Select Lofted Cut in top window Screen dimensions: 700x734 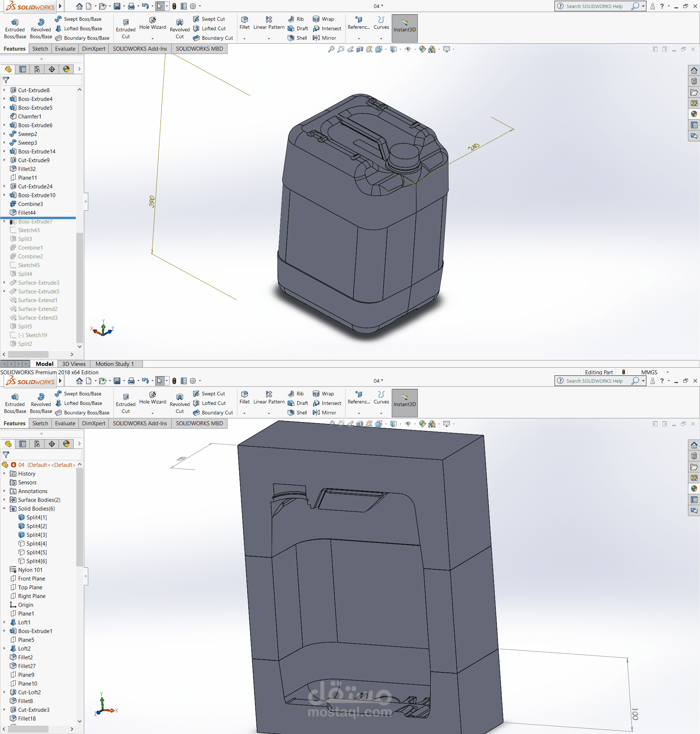click(209, 28)
